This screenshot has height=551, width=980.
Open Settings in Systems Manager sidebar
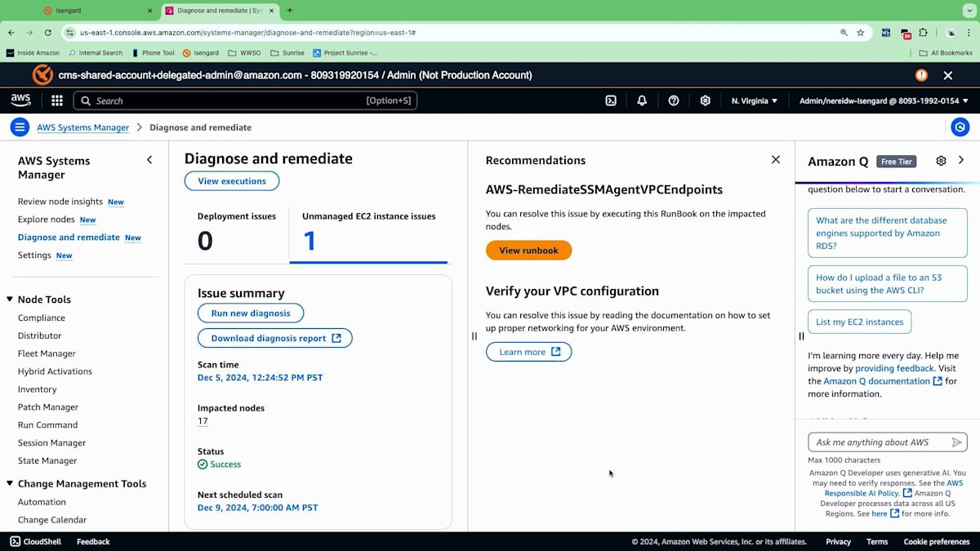click(x=34, y=256)
